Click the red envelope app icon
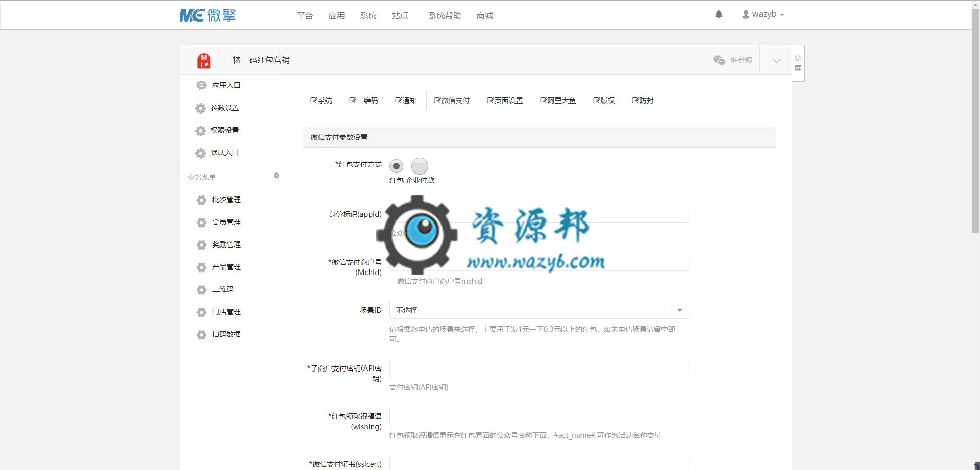980x470 pixels. [204, 60]
